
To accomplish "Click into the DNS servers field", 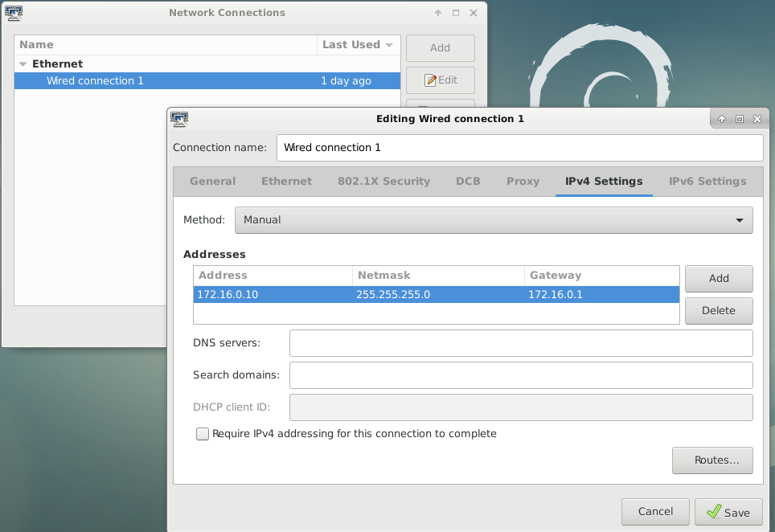I will click(521, 343).
